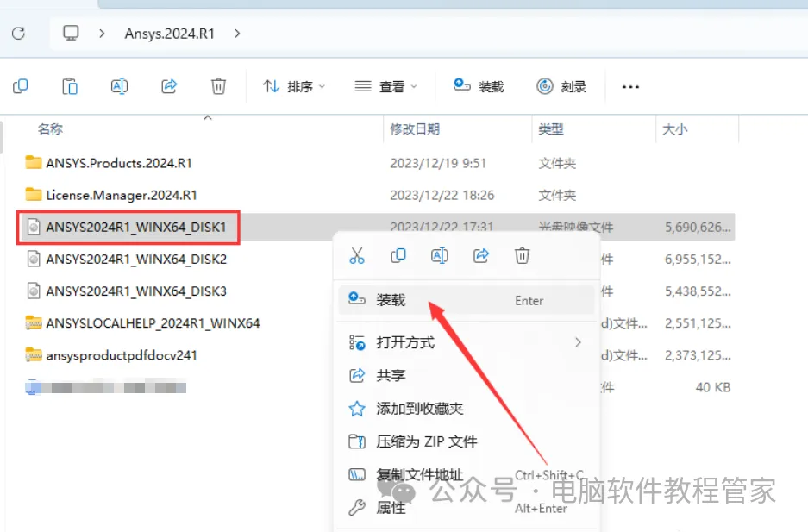Select the ANSYS.Products.2024.R1 folder
This screenshot has width=808, height=532.
coord(118,163)
